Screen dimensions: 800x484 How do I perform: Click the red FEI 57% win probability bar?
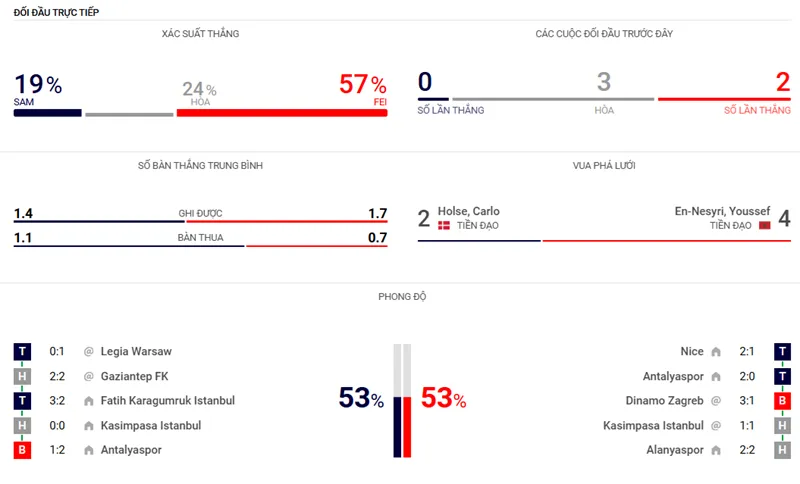point(281,113)
